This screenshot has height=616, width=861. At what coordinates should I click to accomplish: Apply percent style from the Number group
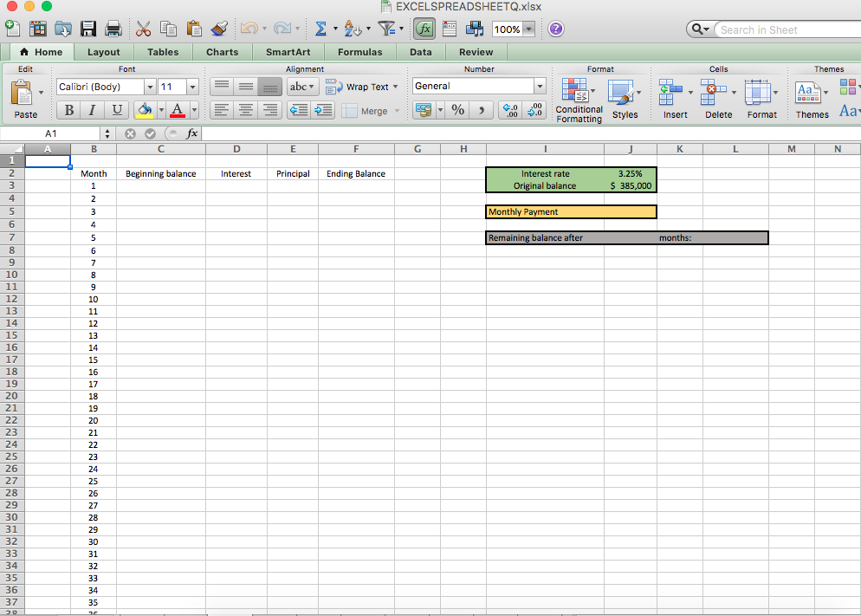pyautogui.click(x=456, y=110)
